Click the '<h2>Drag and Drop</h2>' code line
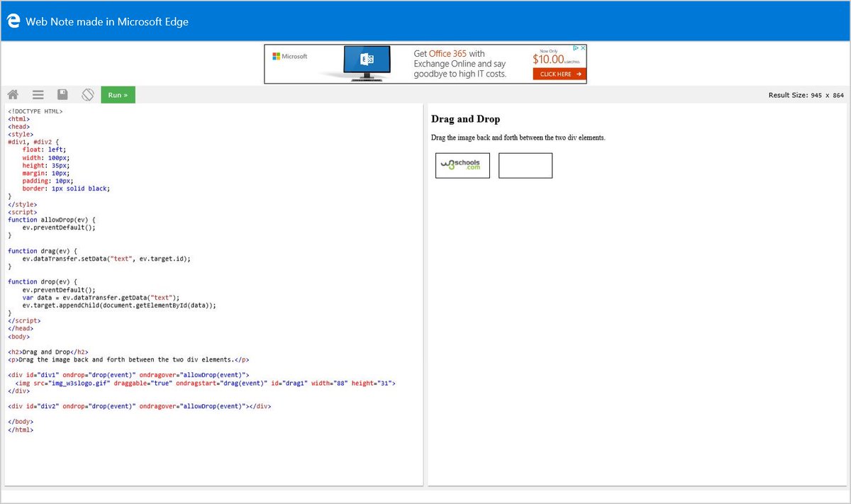The image size is (851, 504). tap(48, 352)
